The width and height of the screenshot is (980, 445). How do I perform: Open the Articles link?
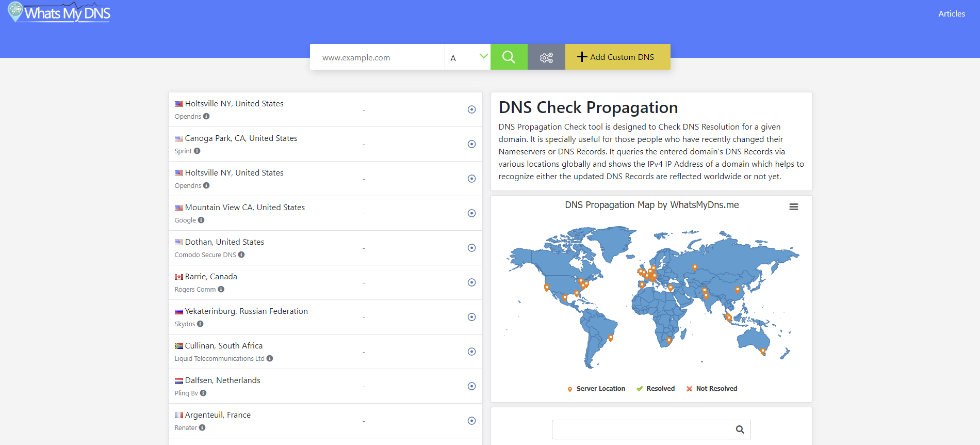(952, 14)
